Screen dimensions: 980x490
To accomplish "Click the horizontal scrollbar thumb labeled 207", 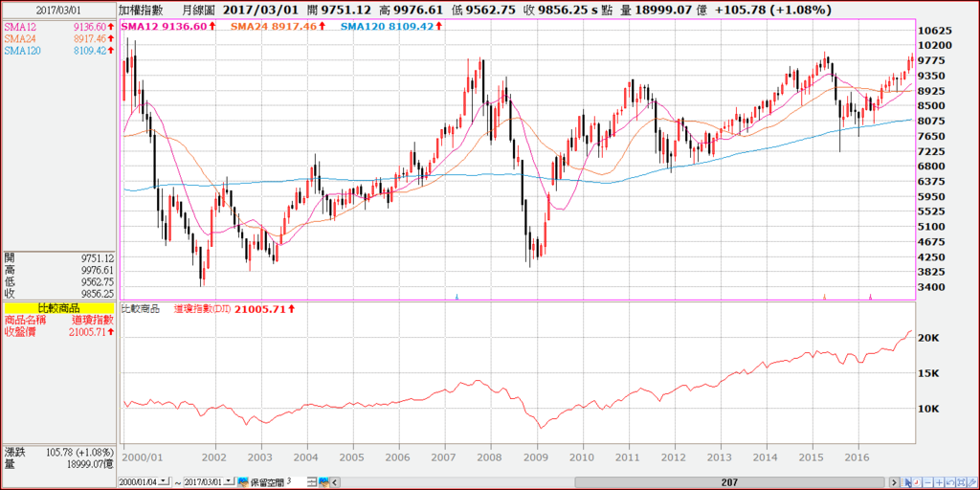I will [727, 482].
